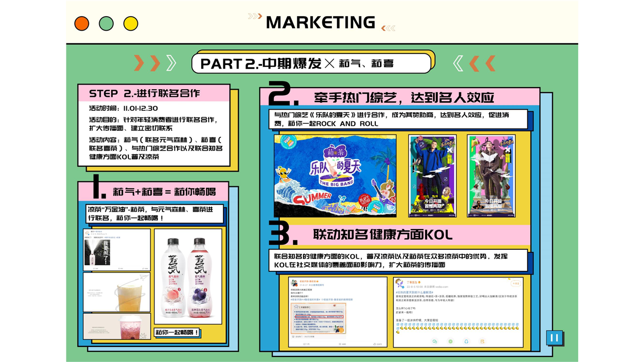The width and height of the screenshot is (644, 362).
Task: Click the yellow circle at top left
Action: [x=131, y=23]
